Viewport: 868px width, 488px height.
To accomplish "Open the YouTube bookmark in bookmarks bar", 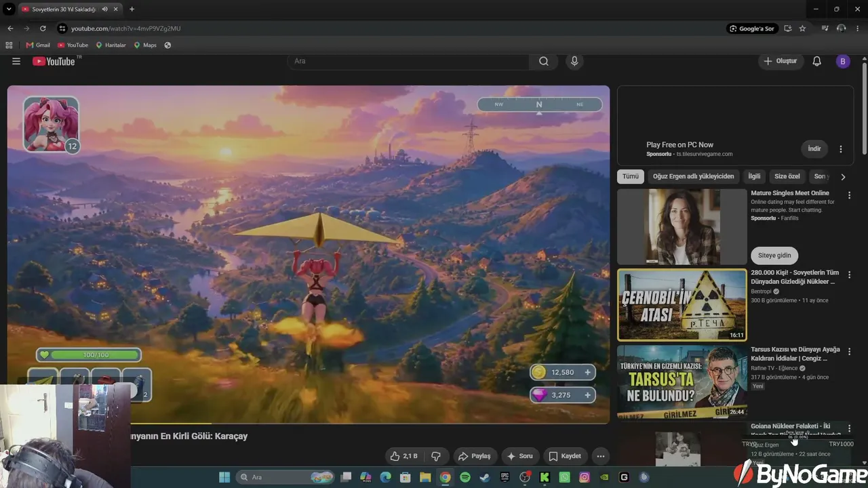I will [x=73, y=45].
